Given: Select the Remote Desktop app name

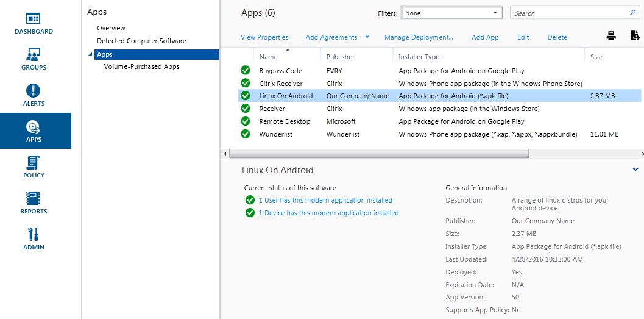Looking at the screenshot, I should click(285, 121).
